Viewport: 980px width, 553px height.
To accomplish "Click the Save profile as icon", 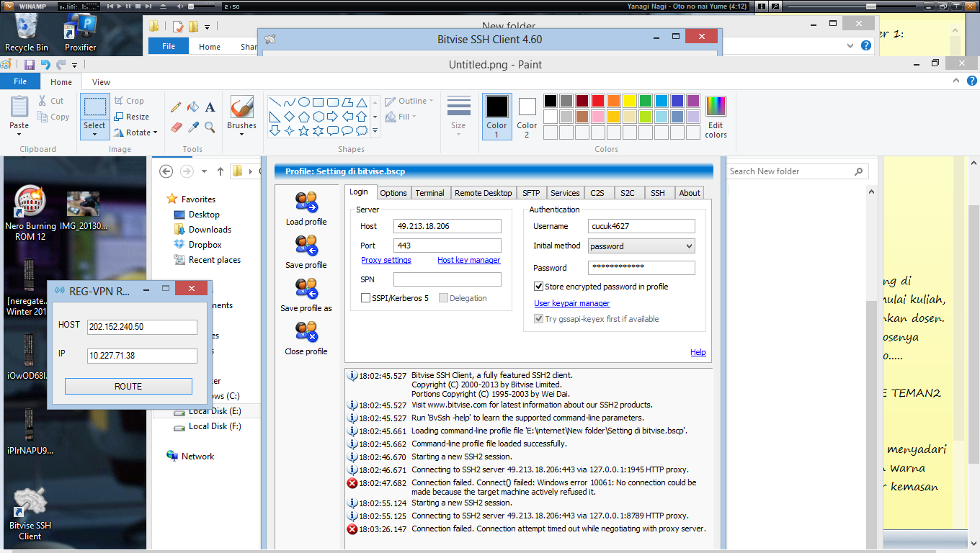I will (x=306, y=289).
